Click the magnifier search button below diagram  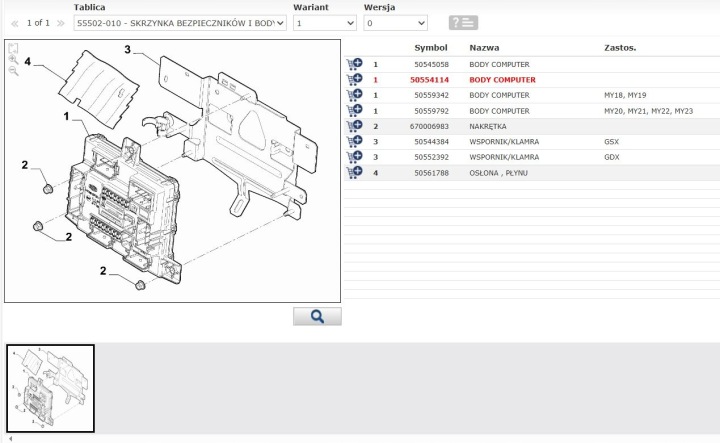click(x=317, y=316)
